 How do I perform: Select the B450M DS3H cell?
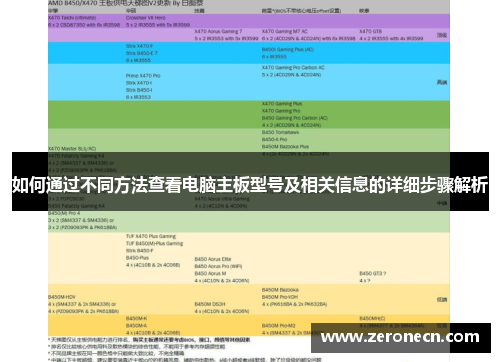point(210,304)
